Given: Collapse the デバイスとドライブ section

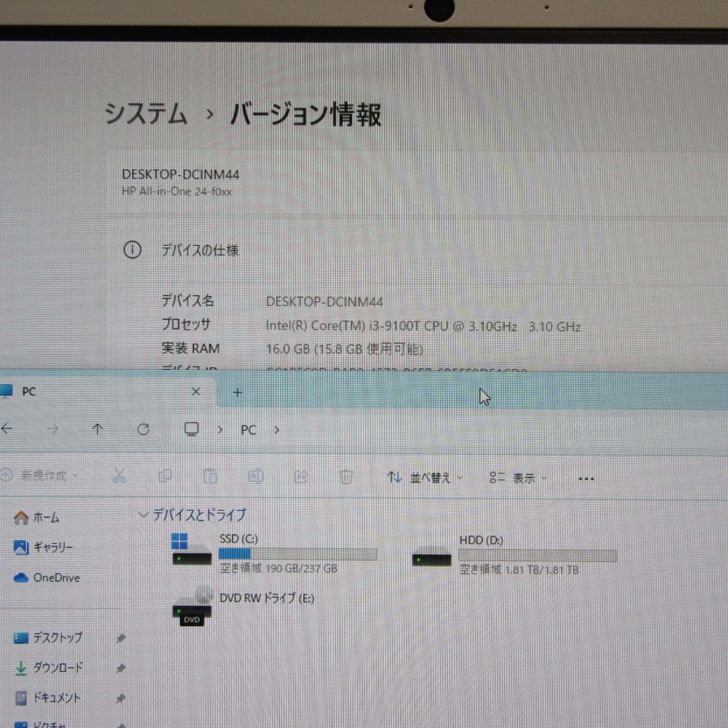Looking at the screenshot, I should coord(143,515).
